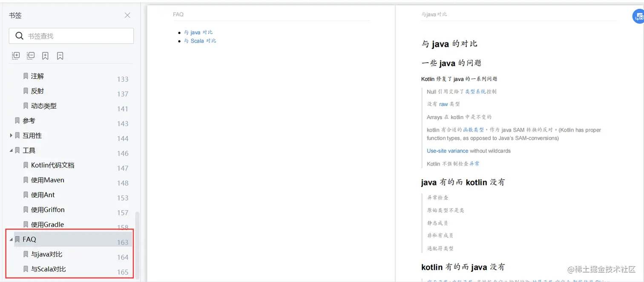Open the raw type link
Viewport: 644px width, 282px height.
pyautogui.click(x=443, y=104)
